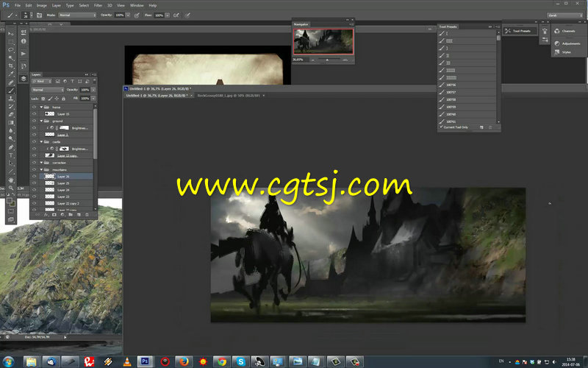Image resolution: width=588 pixels, height=368 pixels.
Task: Open the layer Opacity dropdown arrow
Action: [93, 90]
